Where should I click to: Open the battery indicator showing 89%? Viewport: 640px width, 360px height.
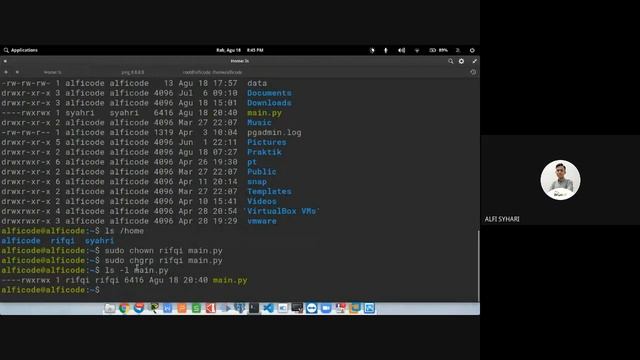[438, 50]
